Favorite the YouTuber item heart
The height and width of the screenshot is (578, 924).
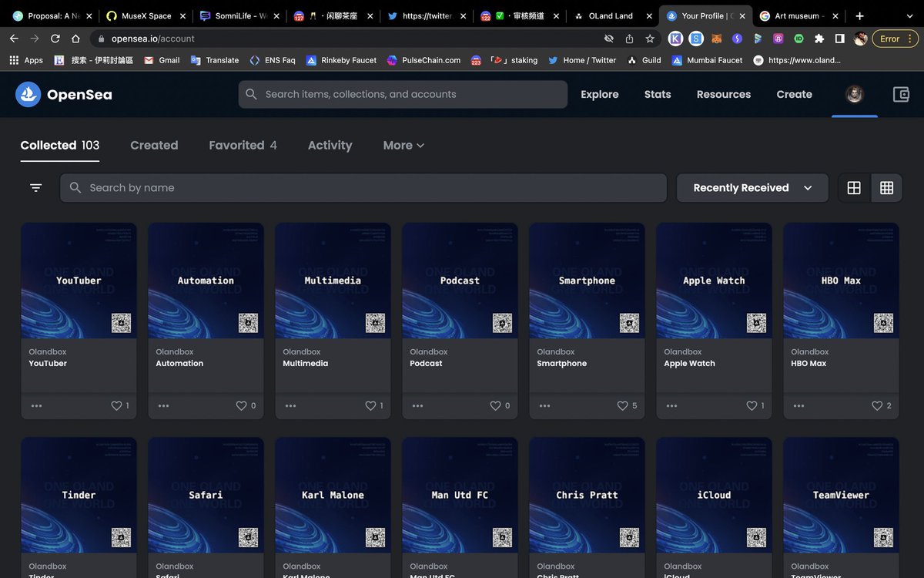point(116,405)
